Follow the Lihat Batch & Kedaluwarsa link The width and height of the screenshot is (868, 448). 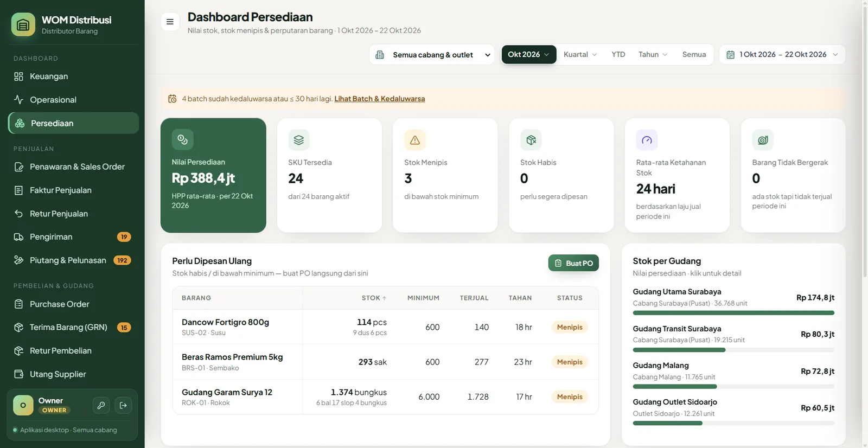click(380, 99)
